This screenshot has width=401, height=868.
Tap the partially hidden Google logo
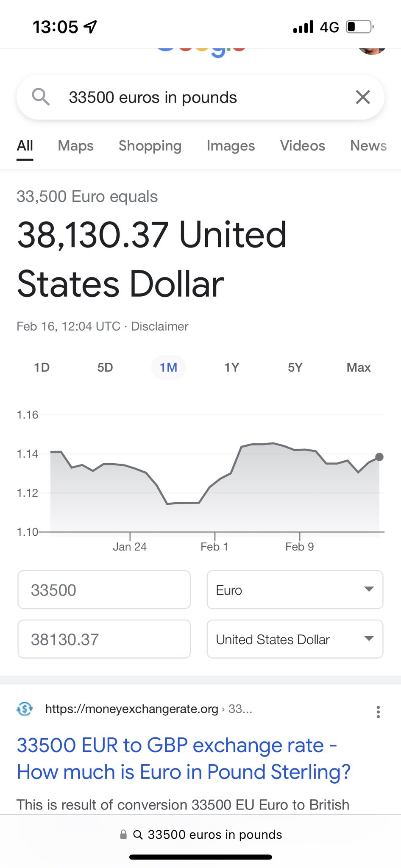point(201,52)
